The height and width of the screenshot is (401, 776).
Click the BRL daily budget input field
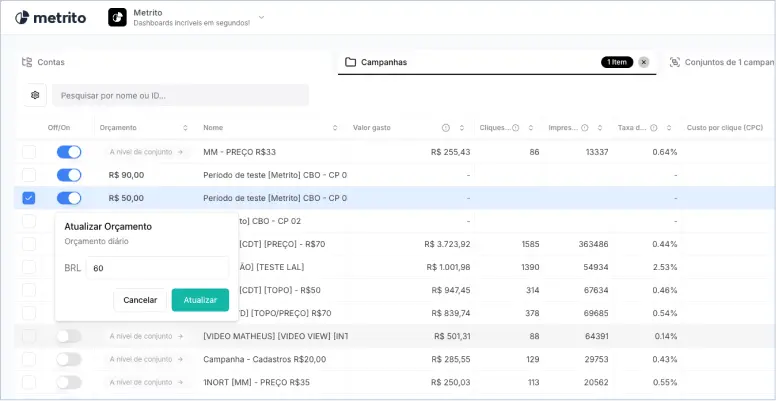pos(157,268)
